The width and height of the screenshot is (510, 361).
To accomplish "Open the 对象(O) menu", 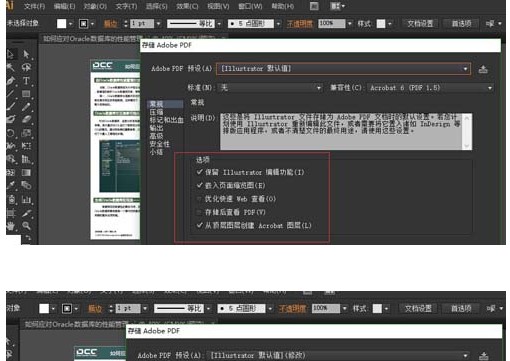I will (95, 6).
